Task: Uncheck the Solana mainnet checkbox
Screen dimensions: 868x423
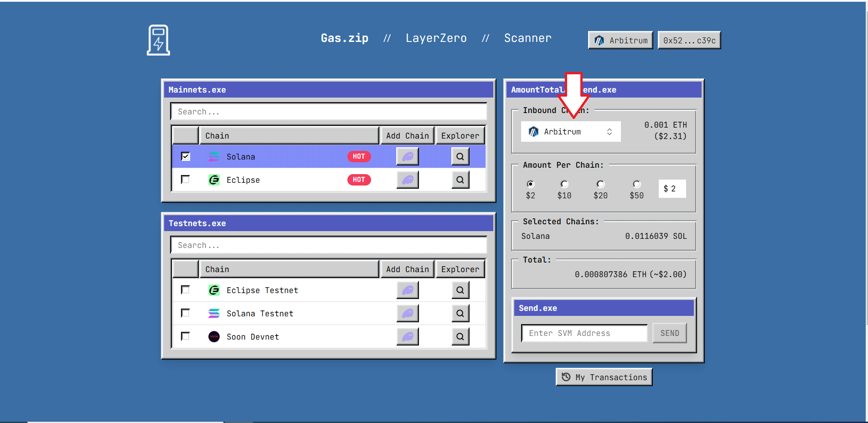Action: tap(185, 156)
